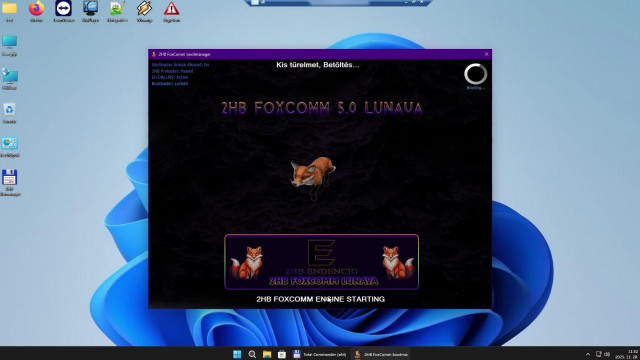Click the "Bootloader Unlock Allowed" status line
Image resolution: width=640 pixels, height=360 pixels.
point(180,64)
